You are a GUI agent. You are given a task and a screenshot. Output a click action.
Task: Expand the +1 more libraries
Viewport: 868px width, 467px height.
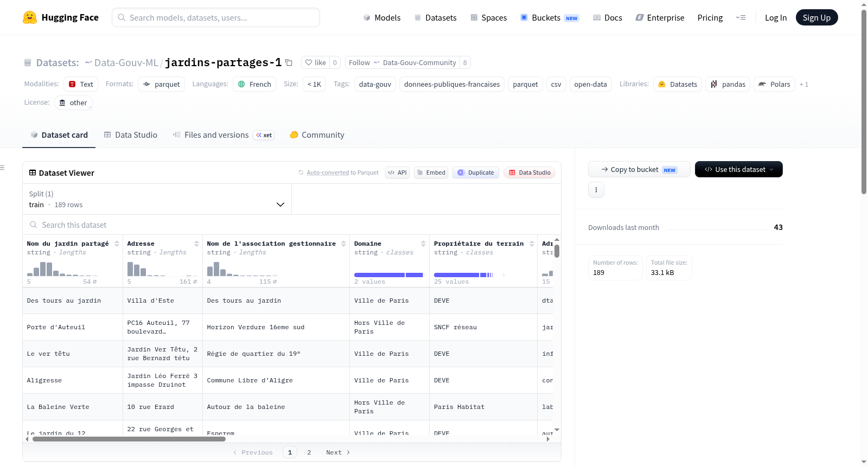(803, 85)
